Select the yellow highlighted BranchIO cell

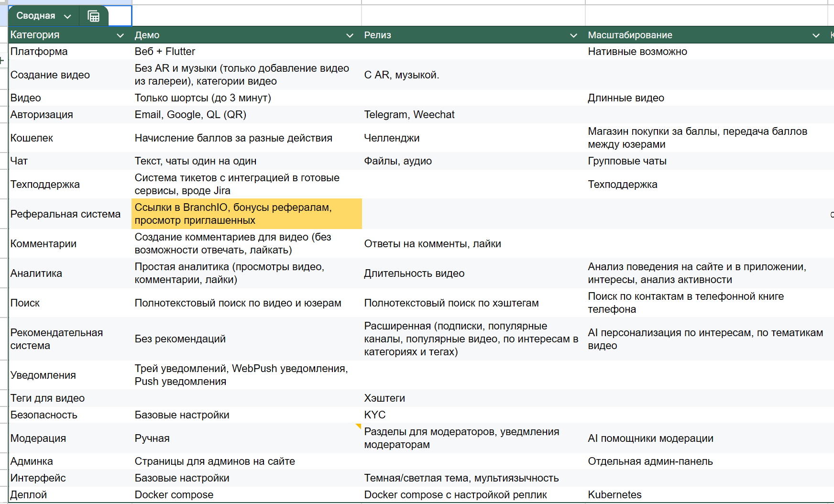coord(246,214)
